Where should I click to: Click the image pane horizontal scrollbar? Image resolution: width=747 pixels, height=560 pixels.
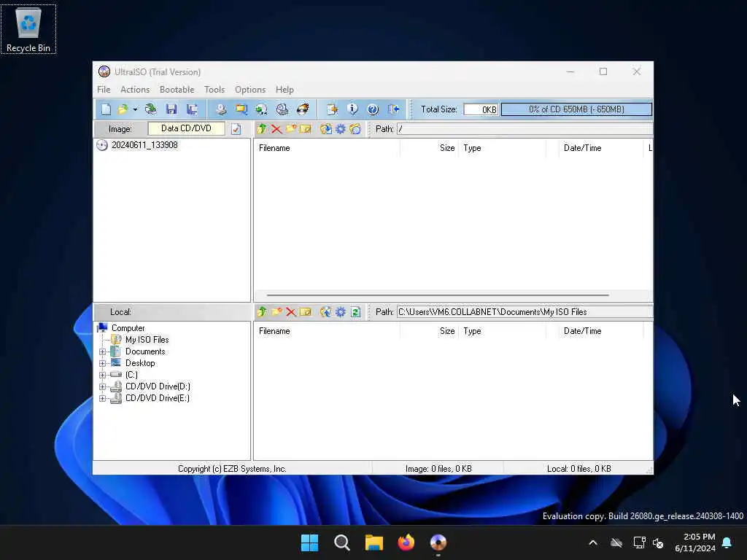coord(438,295)
